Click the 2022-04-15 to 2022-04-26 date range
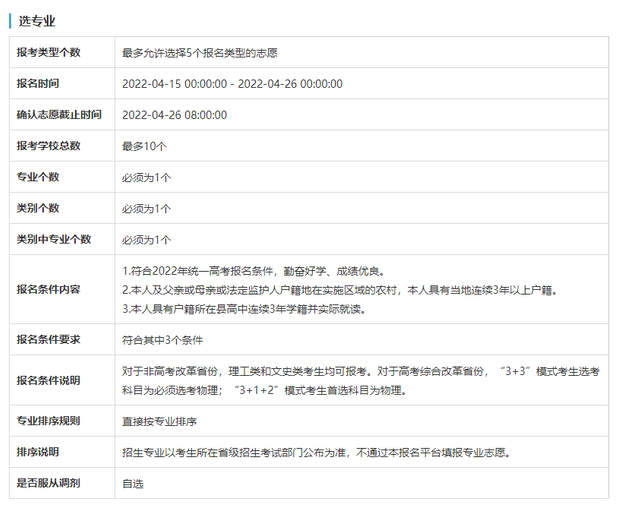 point(232,84)
